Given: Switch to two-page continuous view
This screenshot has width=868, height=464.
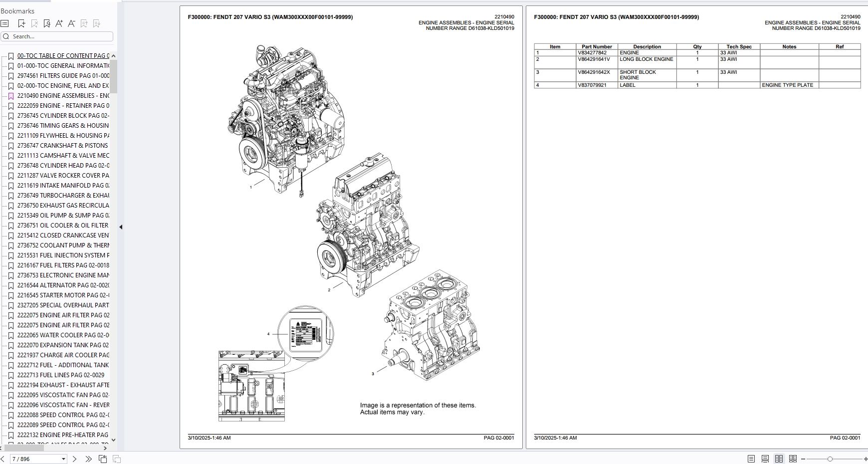Looking at the screenshot, I should pos(793,459).
